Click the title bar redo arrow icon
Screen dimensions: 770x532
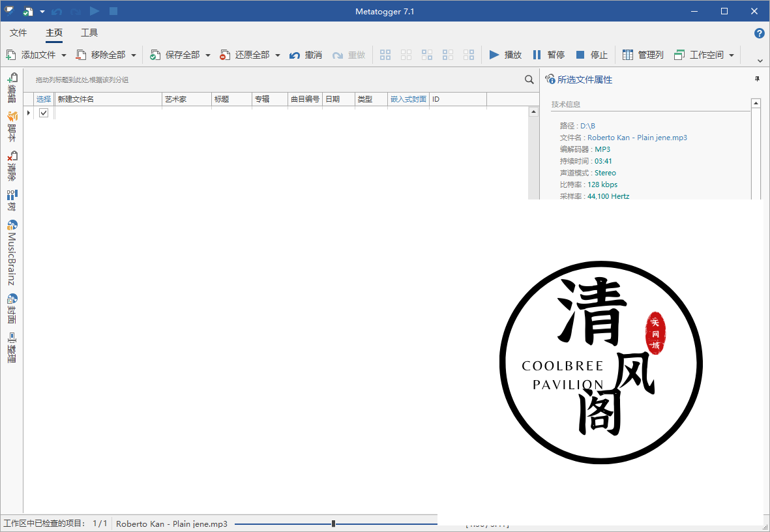pos(76,11)
